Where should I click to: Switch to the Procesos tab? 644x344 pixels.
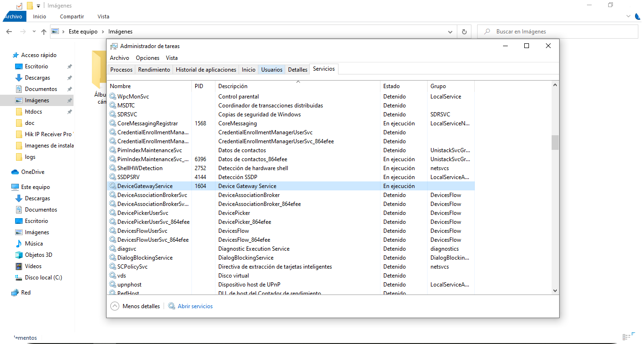click(x=121, y=70)
